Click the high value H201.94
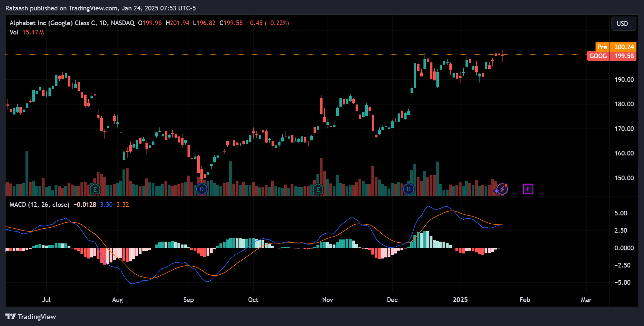 pyautogui.click(x=177, y=23)
